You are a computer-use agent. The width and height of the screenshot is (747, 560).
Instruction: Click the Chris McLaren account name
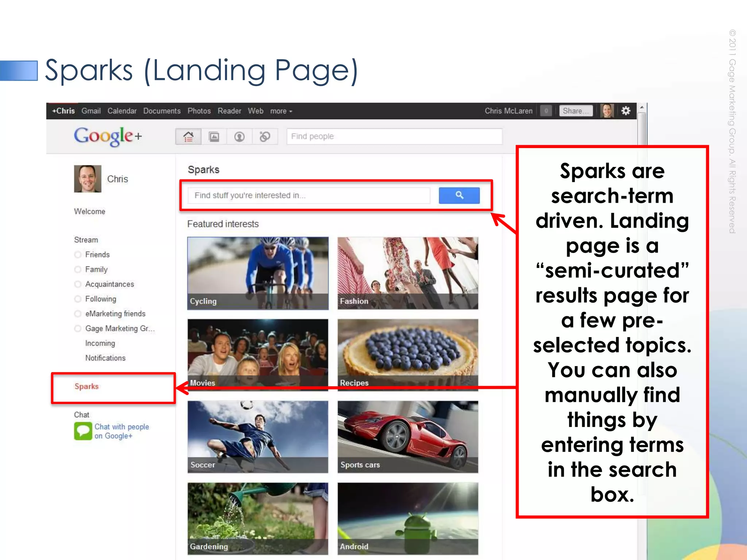pyautogui.click(x=508, y=111)
